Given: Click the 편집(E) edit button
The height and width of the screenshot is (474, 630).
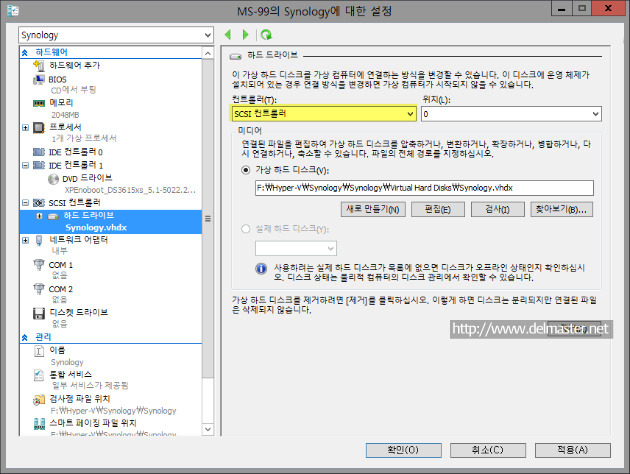Looking at the screenshot, I should 438,209.
